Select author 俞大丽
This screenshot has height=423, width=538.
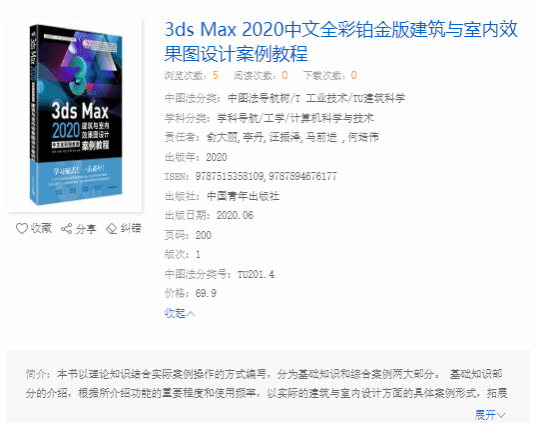click(x=222, y=138)
